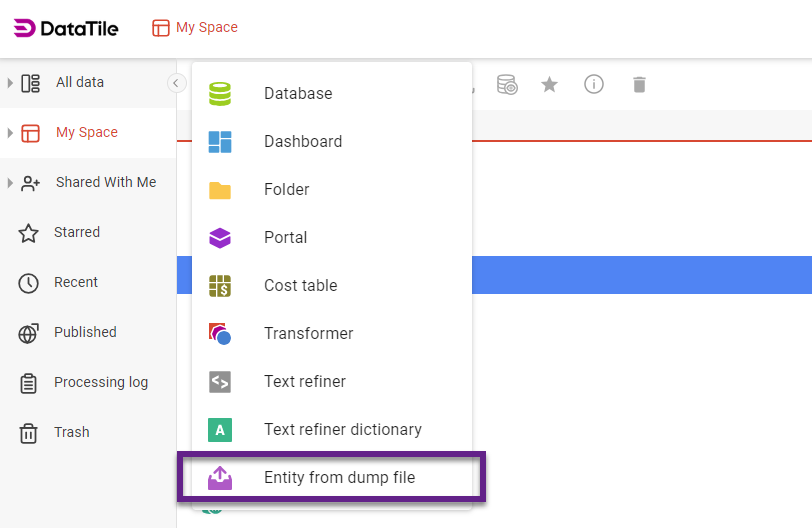Screen dimensions: 812x528
Task: Create a new Folder from the menu
Action: pos(287,190)
